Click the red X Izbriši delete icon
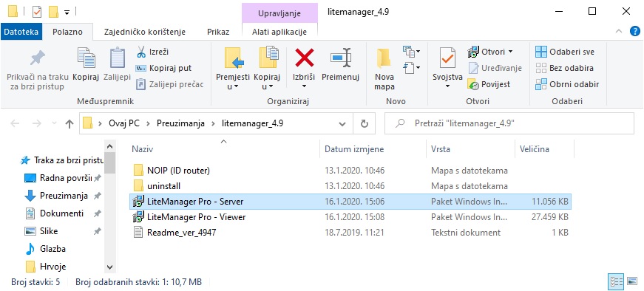 click(x=305, y=58)
